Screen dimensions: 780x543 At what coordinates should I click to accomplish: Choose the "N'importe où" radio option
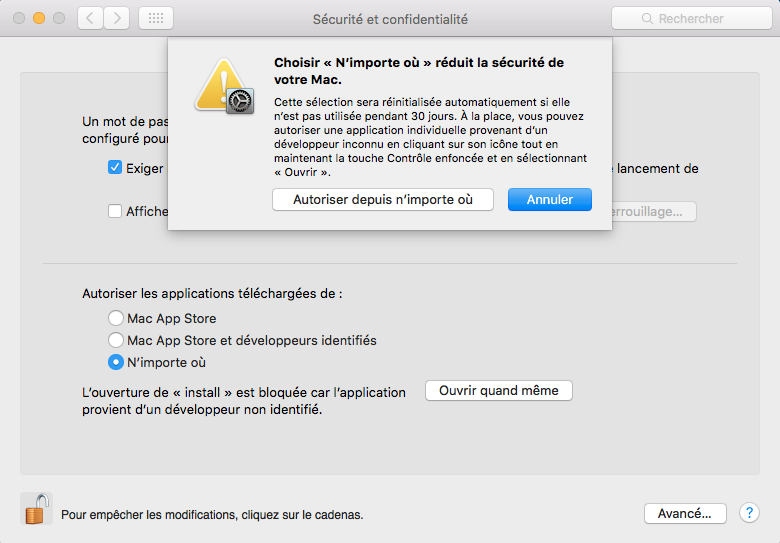coord(115,362)
